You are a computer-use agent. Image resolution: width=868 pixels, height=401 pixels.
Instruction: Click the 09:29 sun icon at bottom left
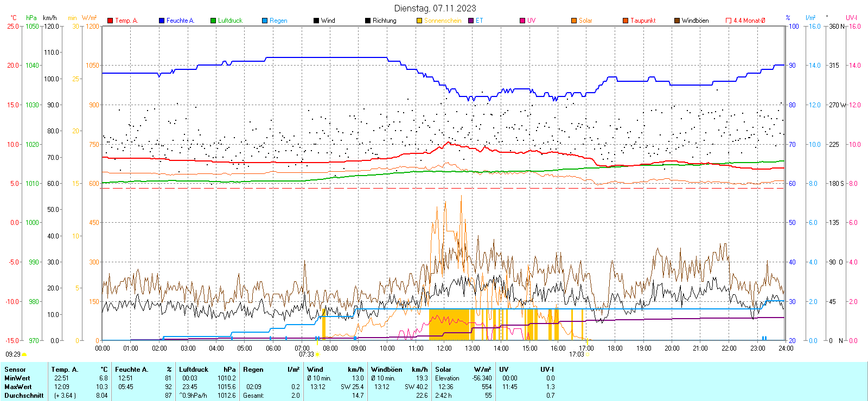(x=24, y=354)
